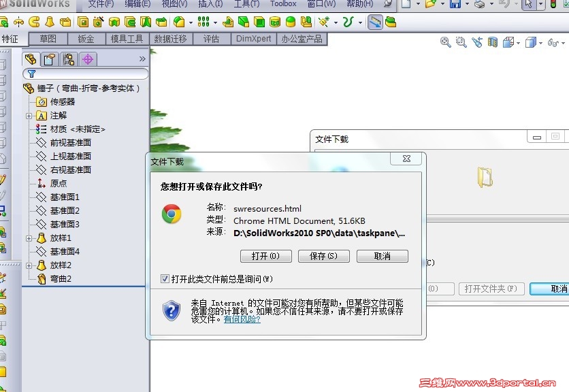The image size is (569, 392).
Task: Expand the 放样2 feature node
Action: [29, 265]
